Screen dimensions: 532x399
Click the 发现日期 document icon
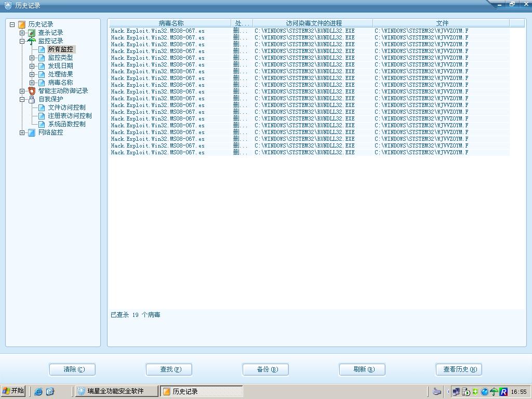[42, 66]
